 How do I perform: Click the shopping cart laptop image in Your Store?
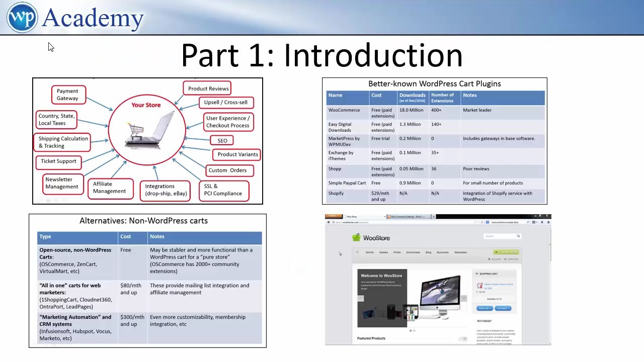tap(149, 130)
